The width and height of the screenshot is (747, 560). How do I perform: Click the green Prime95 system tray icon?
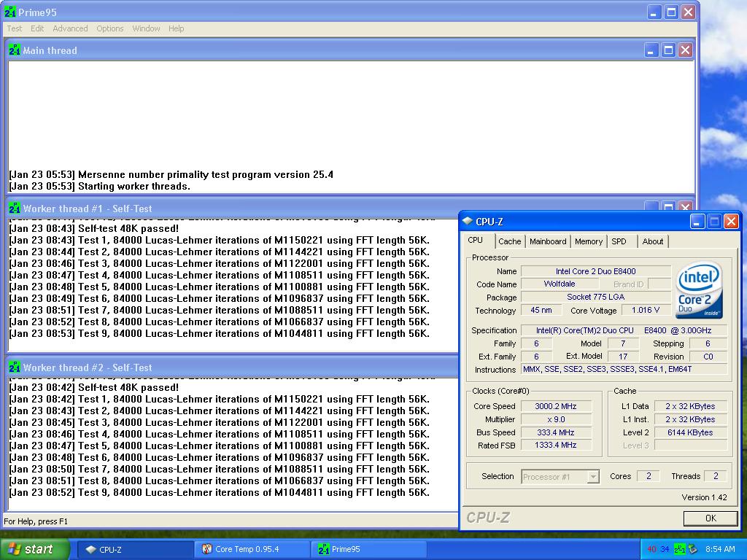tap(679, 549)
